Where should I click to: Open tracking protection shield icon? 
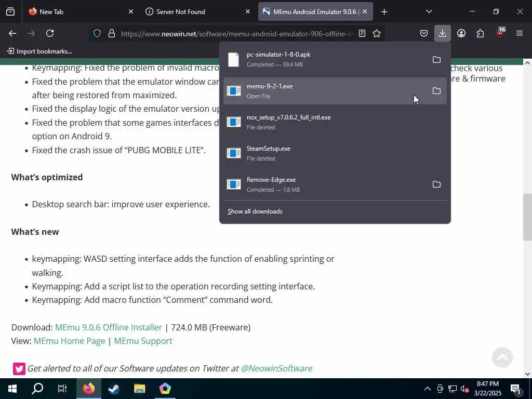coord(97,34)
